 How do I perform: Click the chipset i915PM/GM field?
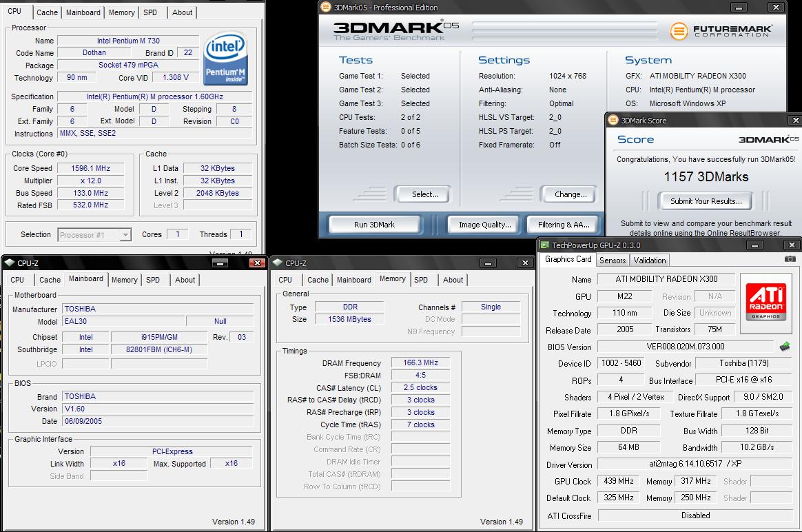159,337
